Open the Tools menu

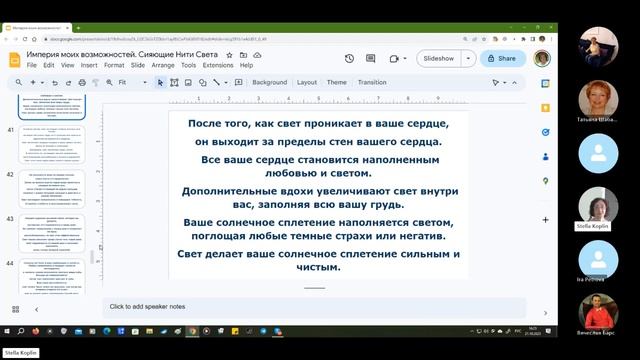point(189,65)
